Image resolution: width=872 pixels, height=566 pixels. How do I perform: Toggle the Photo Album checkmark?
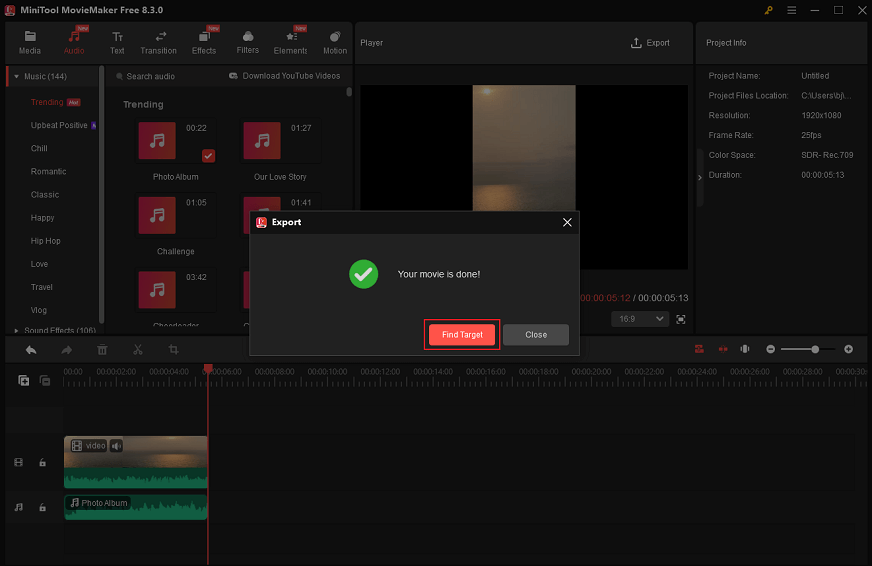tap(208, 156)
